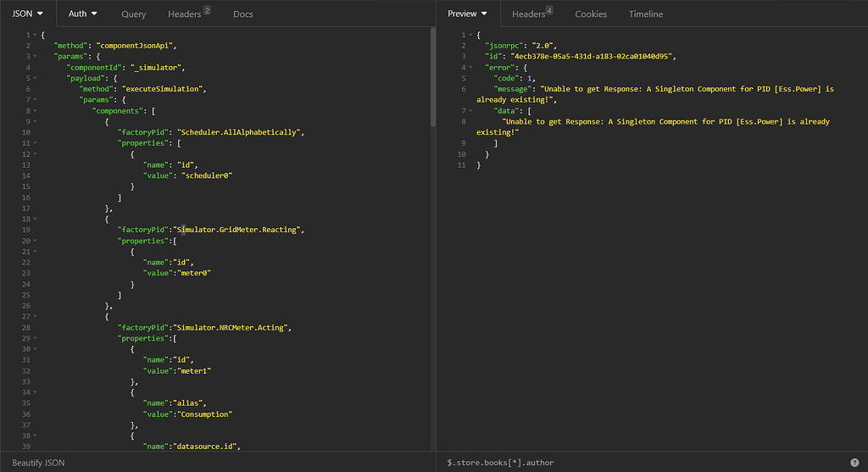Open the Preview mode dropdown

[x=468, y=14]
